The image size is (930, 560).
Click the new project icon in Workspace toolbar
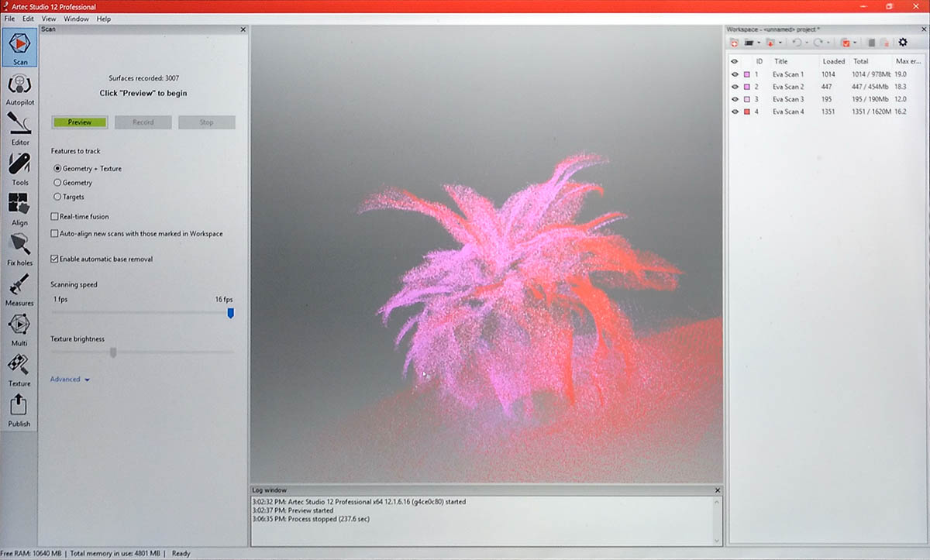tap(734, 43)
